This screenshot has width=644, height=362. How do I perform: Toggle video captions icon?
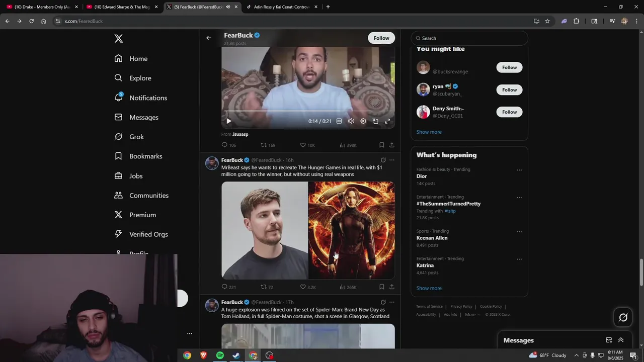tap(339, 121)
